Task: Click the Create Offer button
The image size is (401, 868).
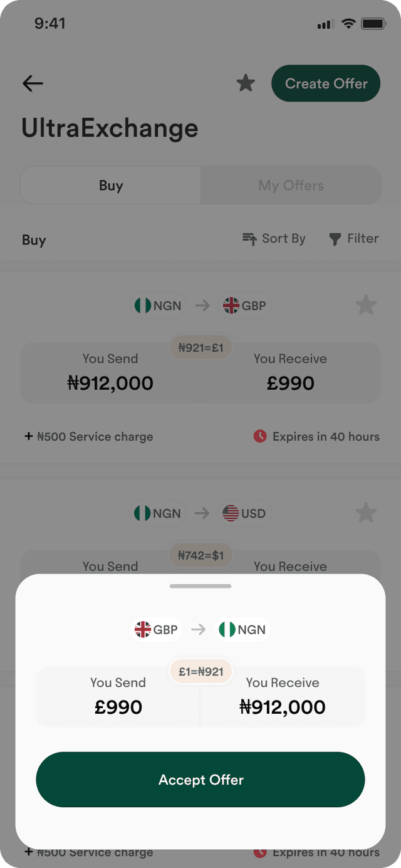Action: coord(326,83)
